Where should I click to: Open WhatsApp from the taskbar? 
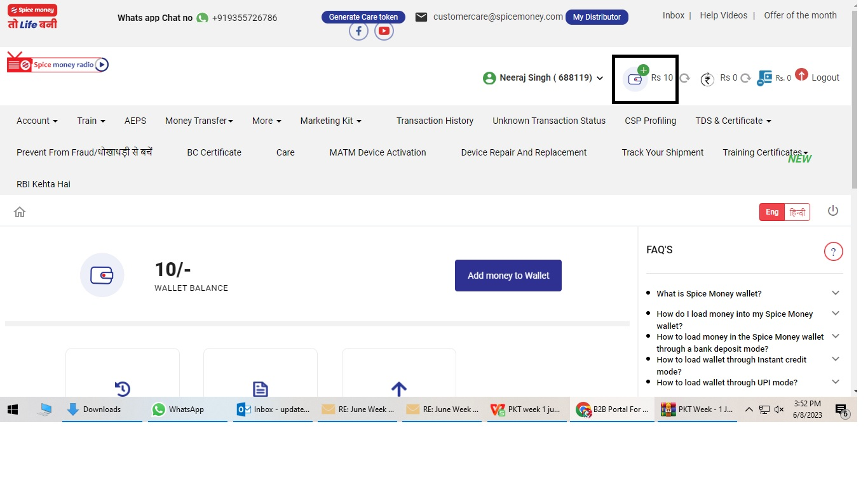click(187, 409)
